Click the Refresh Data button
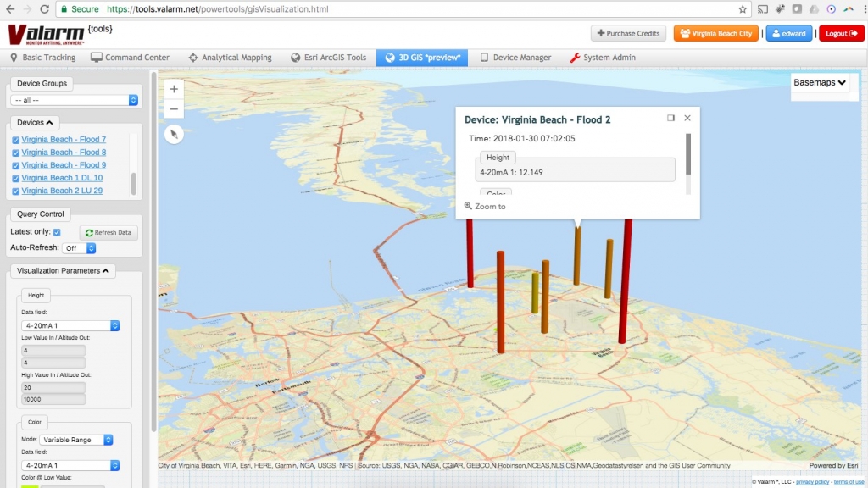 tap(108, 232)
